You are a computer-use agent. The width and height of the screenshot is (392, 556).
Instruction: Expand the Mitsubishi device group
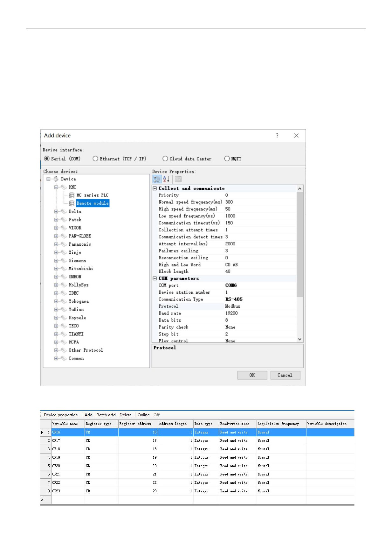click(56, 269)
